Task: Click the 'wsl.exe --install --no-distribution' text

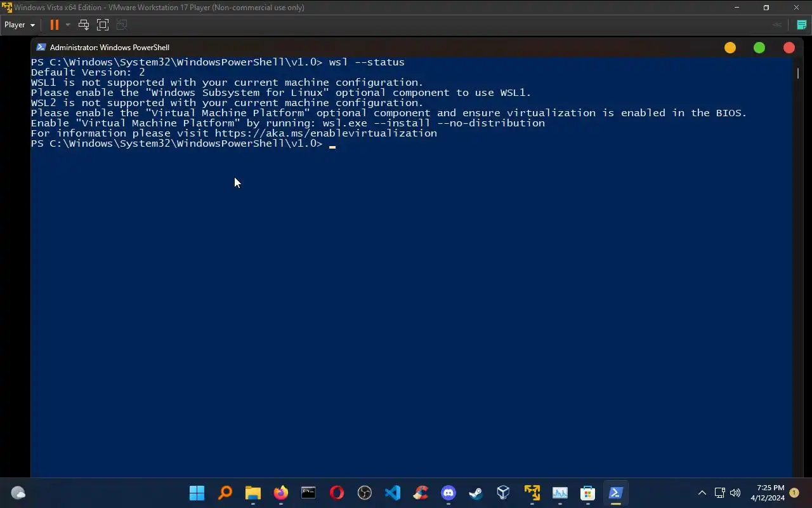Action: [x=434, y=123]
